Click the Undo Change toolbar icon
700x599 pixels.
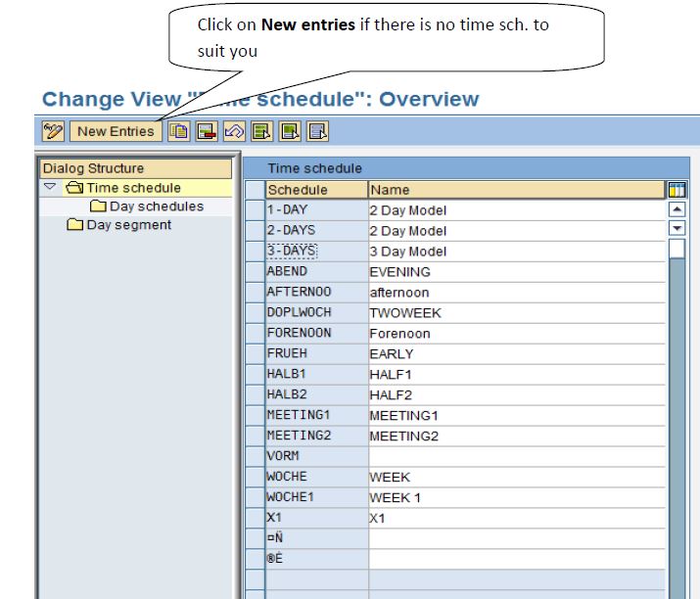233,131
